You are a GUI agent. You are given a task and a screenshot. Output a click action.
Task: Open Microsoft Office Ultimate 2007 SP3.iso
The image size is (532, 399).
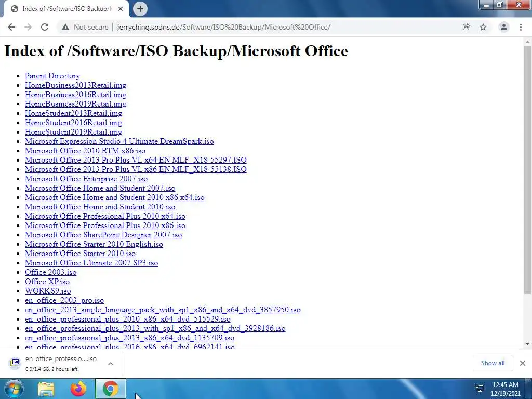(91, 263)
